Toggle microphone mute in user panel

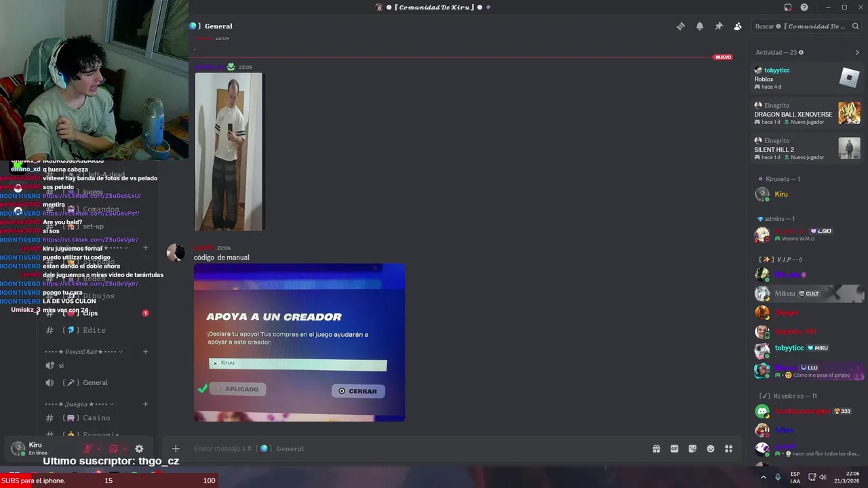click(87, 449)
